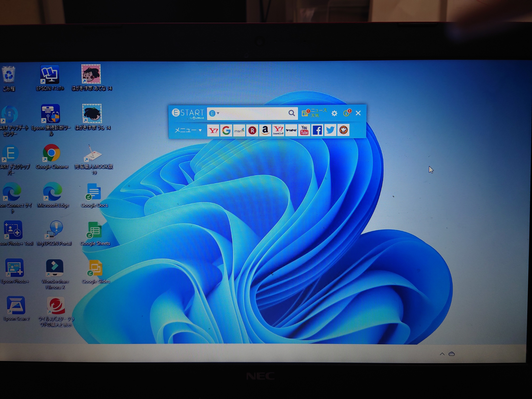Viewport: 532px width, 399px height.
Task: Open the Amazon shortcut icon
Action: pos(265,131)
